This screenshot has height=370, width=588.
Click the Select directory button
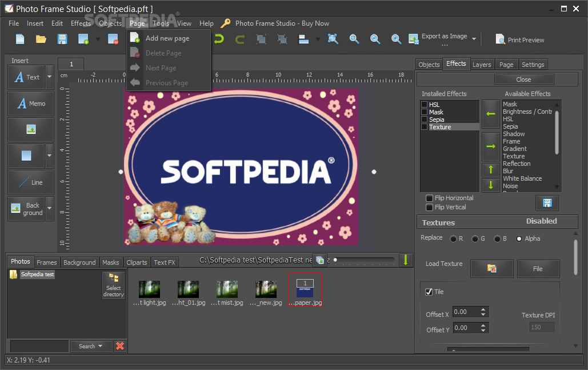pos(113,285)
